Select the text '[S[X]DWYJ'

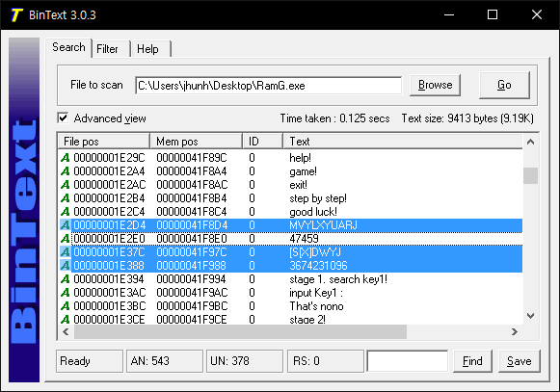click(315, 252)
